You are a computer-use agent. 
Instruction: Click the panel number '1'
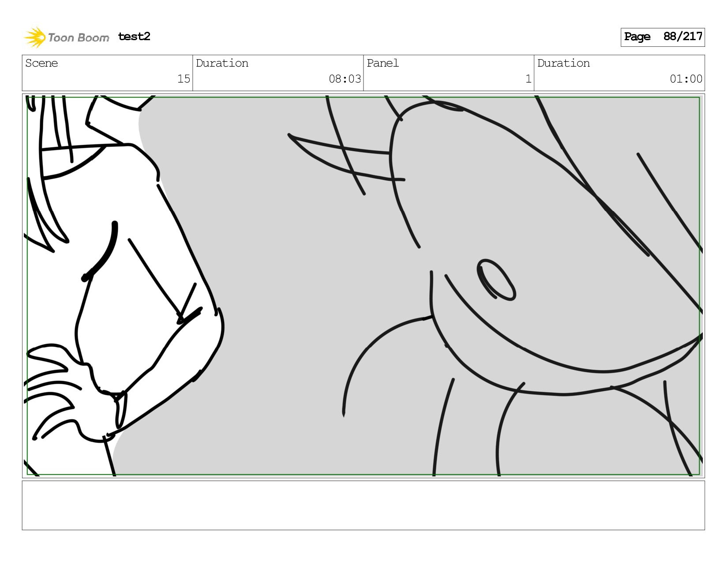(x=528, y=79)
